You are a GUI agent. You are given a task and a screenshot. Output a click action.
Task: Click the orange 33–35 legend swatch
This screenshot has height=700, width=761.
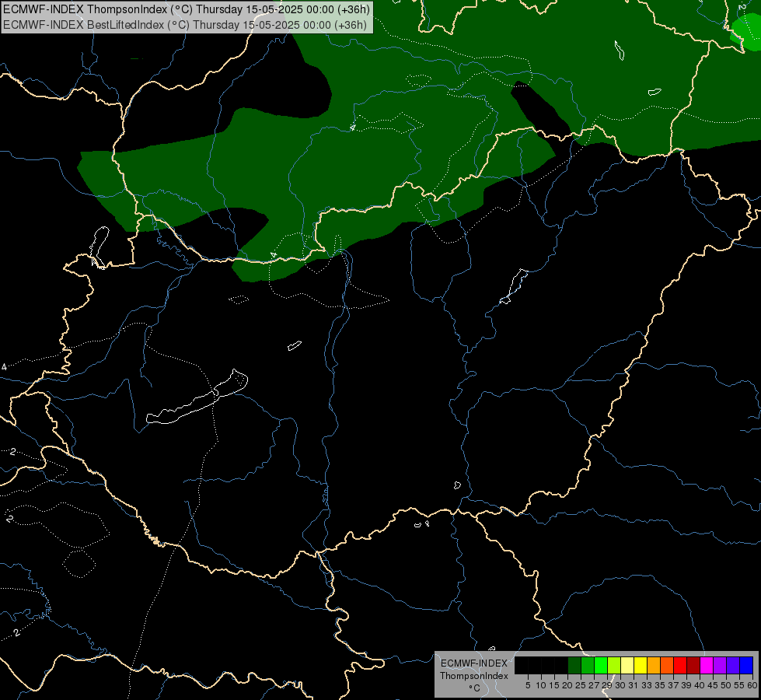[x=654, y=665]
